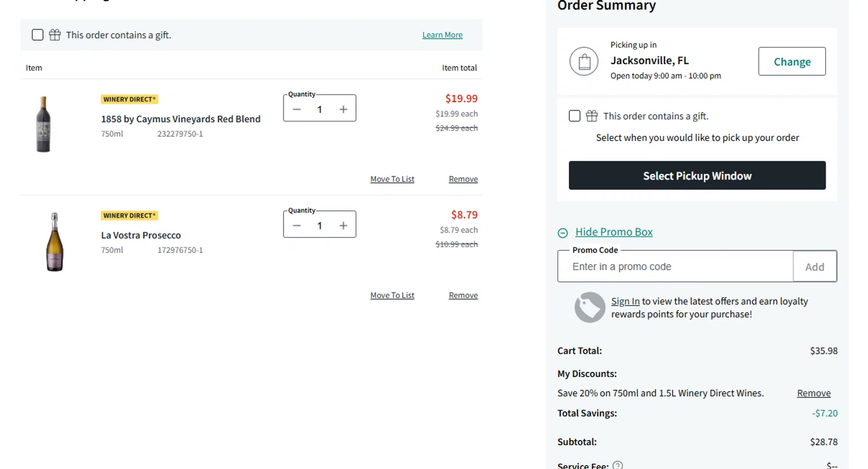Click Add promo code button
The width and height of the screenshot is (868, 469).
click(x=815, y=267)
